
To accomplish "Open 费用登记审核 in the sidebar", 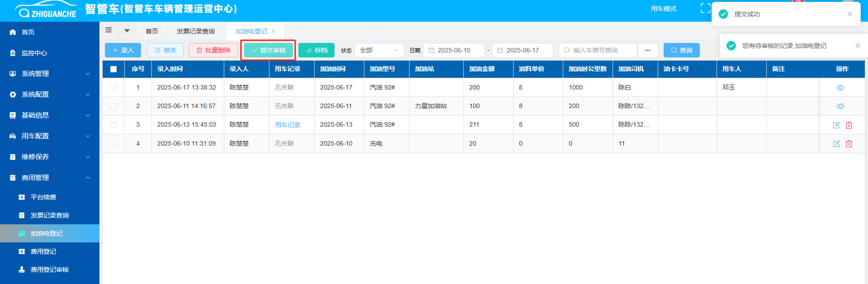I will pyautogui.click(x=49, y=270).
